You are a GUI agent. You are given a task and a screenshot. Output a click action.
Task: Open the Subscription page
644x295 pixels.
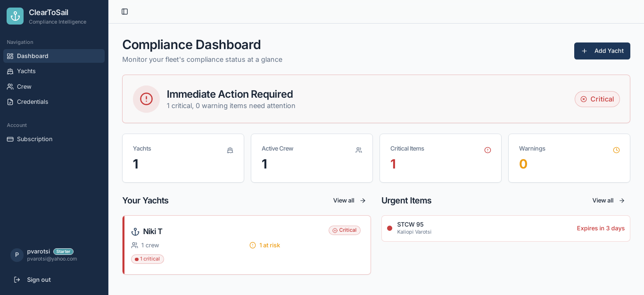[34, 139]
